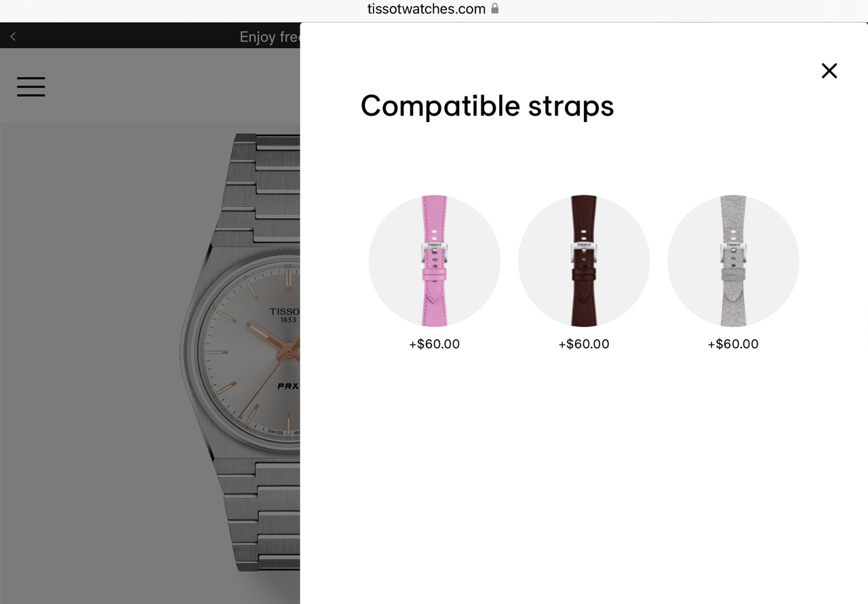Click the Enjoy free promo banner
Image resolution: width=868 pixels, height=604 pixels.
pos(269,37)
